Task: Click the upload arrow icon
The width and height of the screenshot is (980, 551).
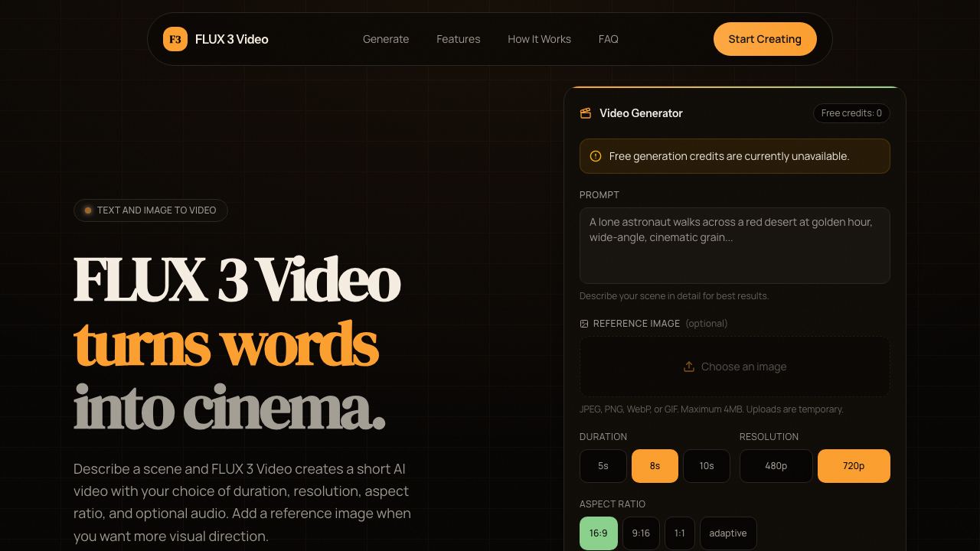Action: coord(689,367)
